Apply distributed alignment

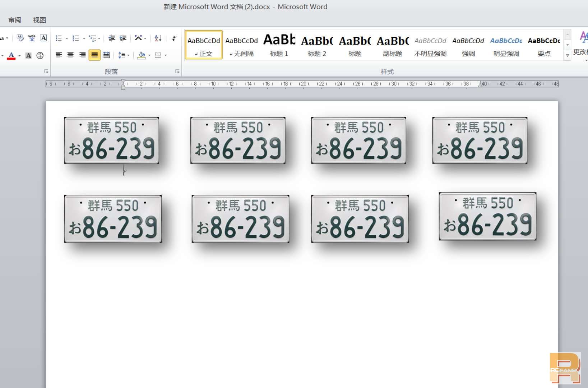[106, 55]
